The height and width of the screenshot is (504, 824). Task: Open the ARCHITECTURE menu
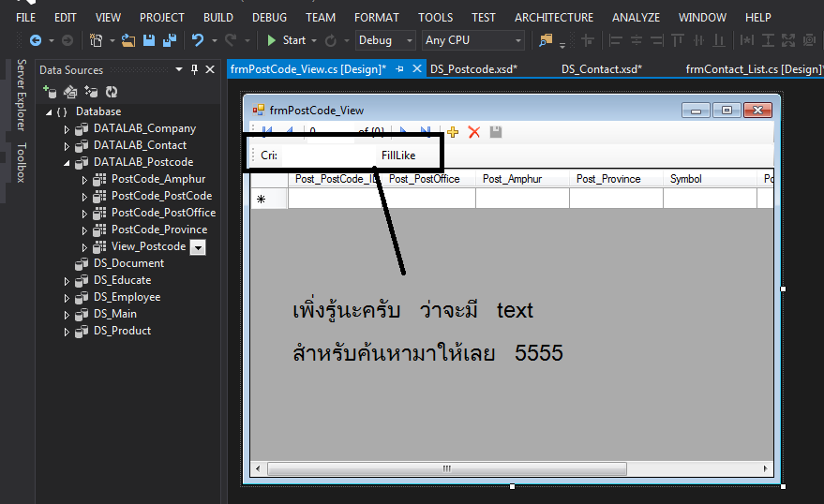[553, 17]
